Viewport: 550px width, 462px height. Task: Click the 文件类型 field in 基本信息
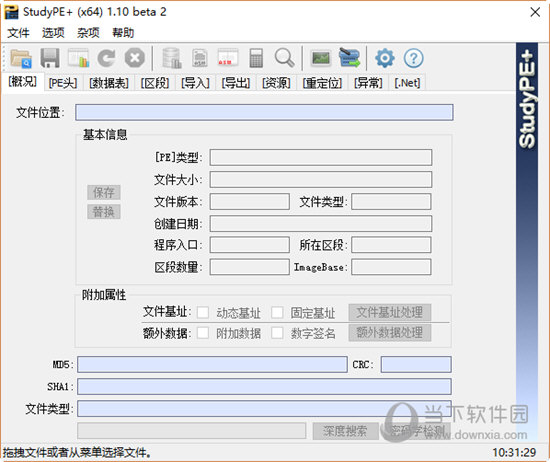391,202
